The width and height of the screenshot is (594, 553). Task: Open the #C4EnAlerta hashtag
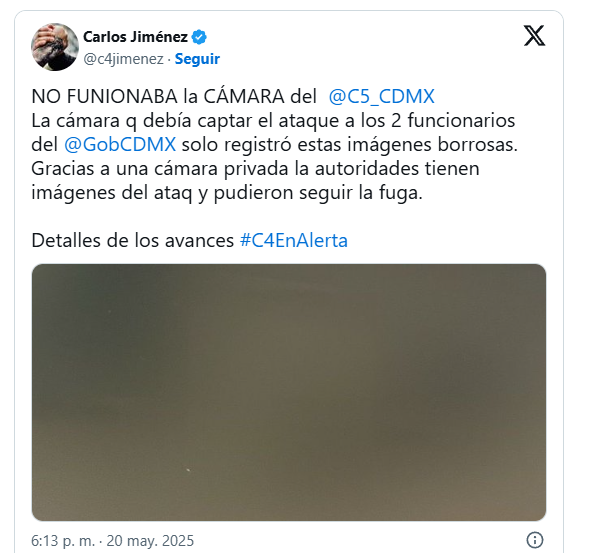pos(294,241)
